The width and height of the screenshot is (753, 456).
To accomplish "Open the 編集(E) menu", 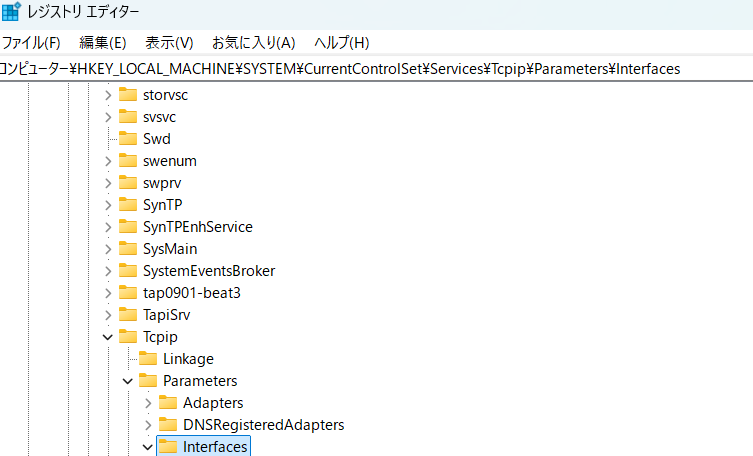I will click(102, 43).
